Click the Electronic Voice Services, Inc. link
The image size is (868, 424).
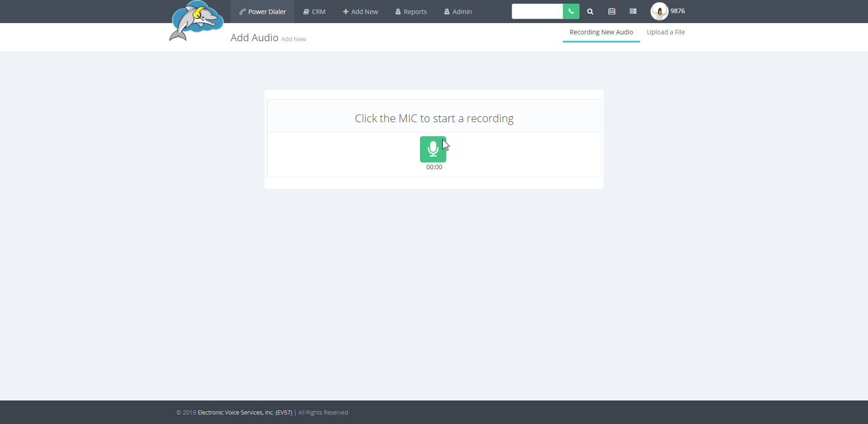[x=245, y=413]
